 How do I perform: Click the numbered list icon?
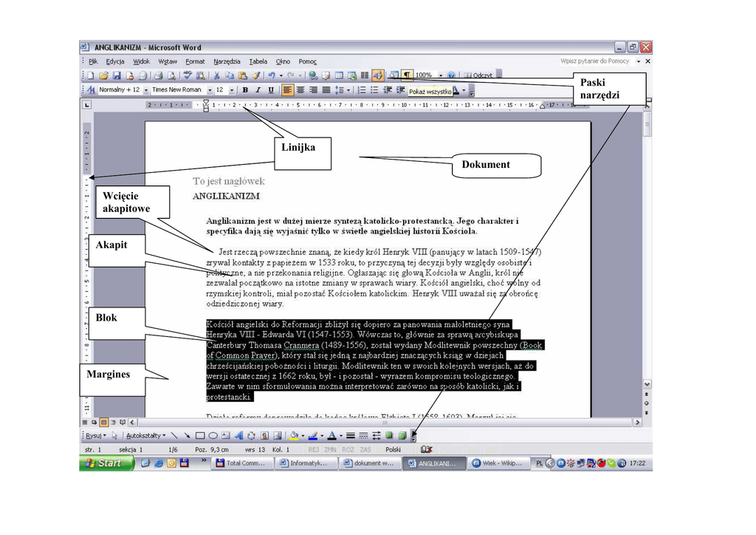click(x=362, y=90)
